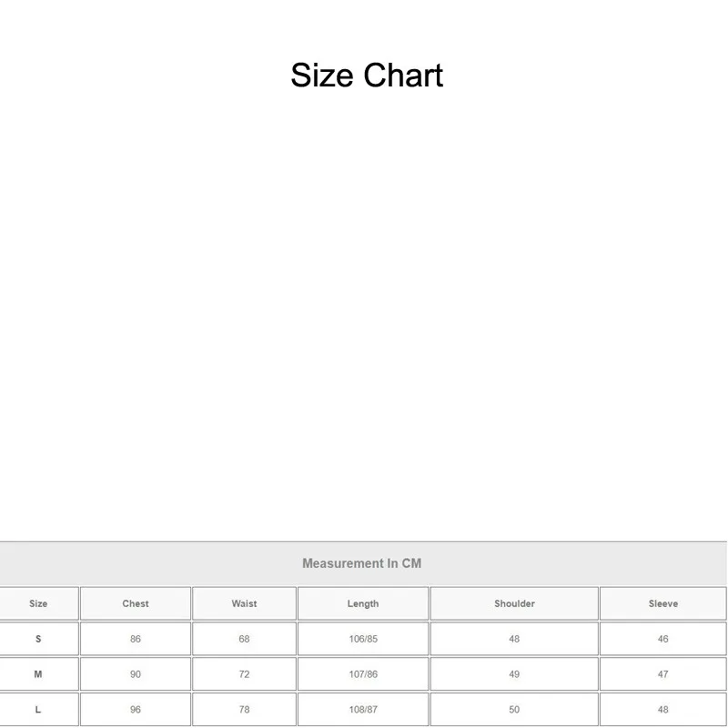Click the "Measurement In CM" header bar

coord(361,563)
